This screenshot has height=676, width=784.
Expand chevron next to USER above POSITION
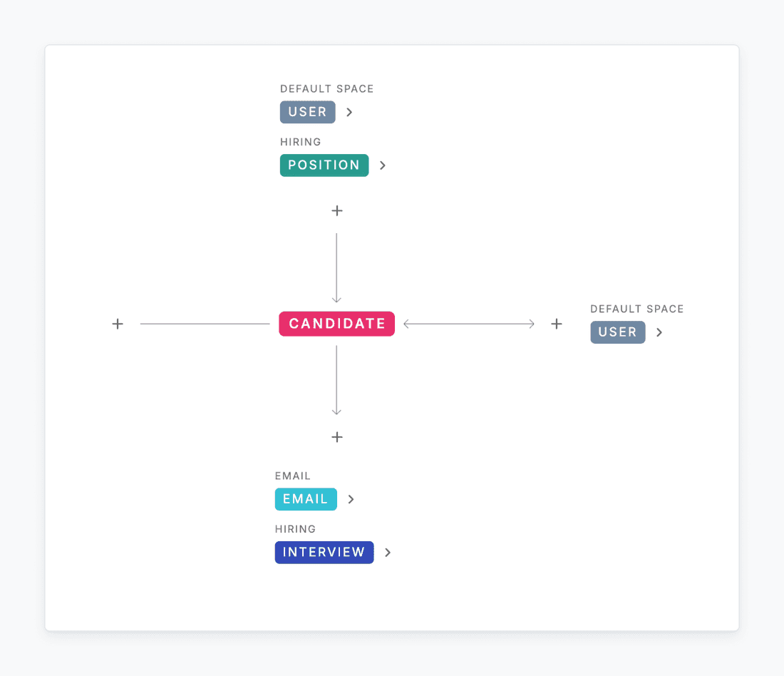349,112
